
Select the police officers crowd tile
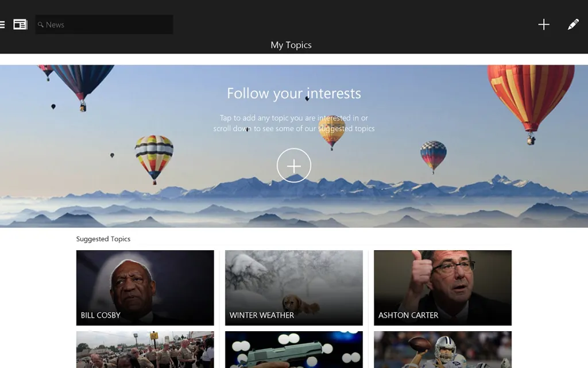point(145,350)
